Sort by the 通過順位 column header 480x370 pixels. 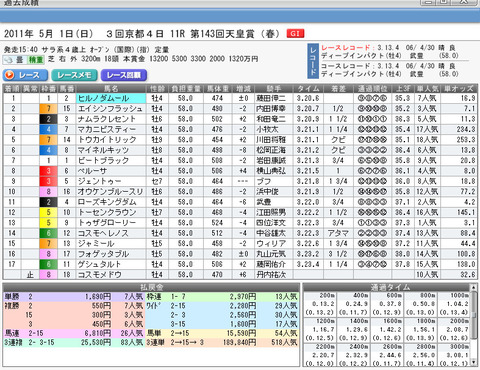point(372,89)
